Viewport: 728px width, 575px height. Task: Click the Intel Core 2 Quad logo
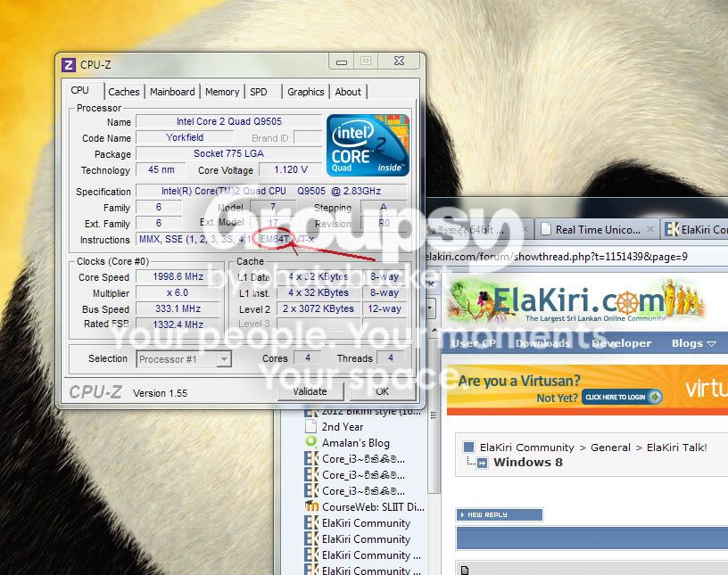tap(368, 145)
